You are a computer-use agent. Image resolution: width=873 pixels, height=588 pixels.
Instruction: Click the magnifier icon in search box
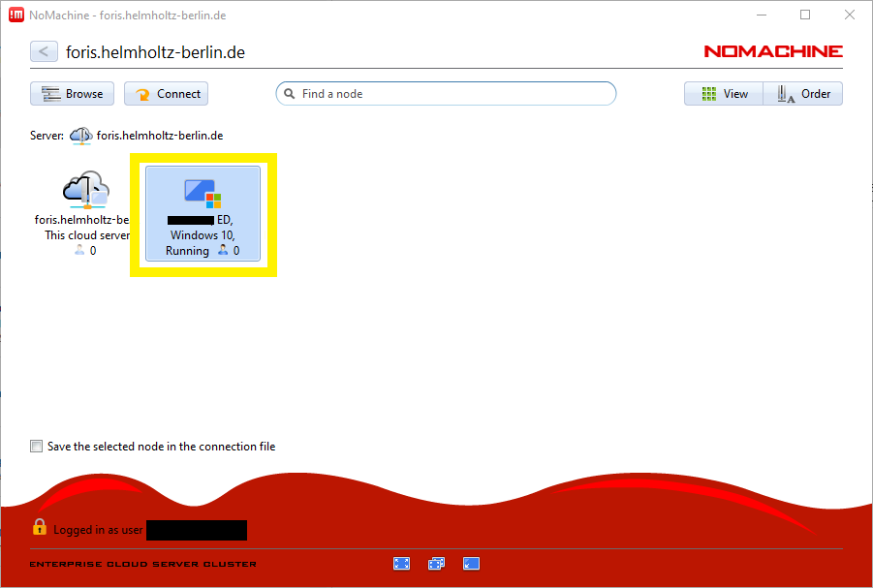(x=290, y=94)
